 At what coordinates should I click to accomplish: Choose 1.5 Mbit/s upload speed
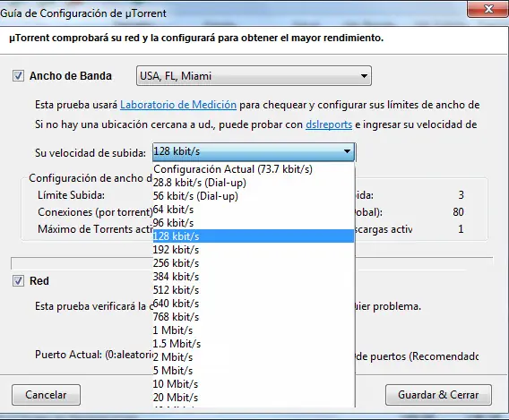[x=254, y=344]
